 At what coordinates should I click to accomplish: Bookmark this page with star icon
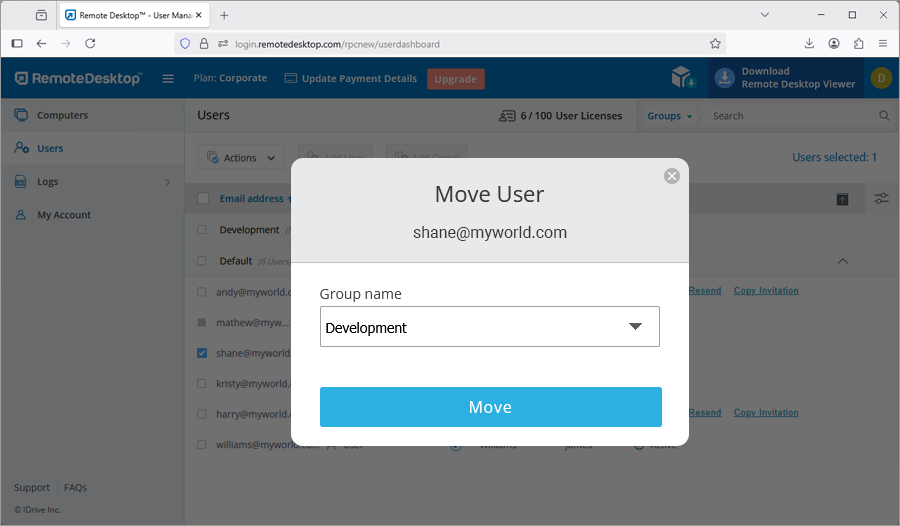point(715,44)
